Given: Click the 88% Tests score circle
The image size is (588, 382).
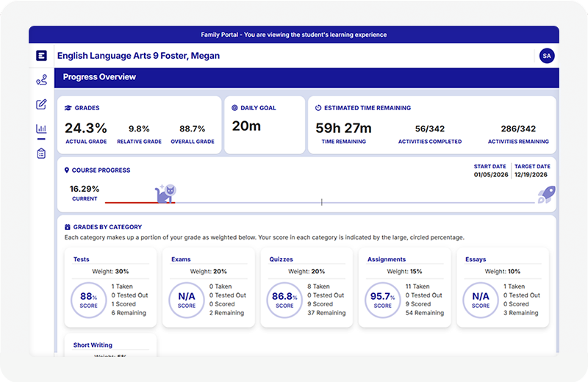Looking at the screenshot, I should (89, 300).
